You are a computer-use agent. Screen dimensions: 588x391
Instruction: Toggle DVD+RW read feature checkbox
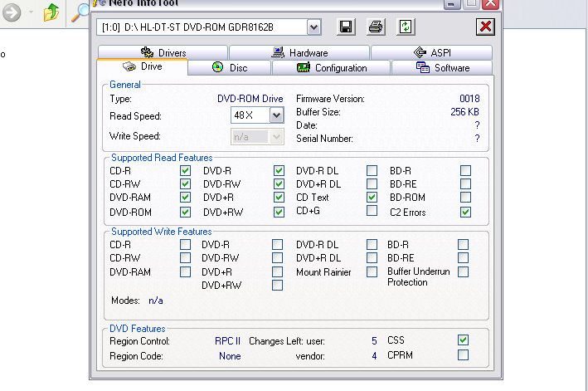click(x=279, y=212)
